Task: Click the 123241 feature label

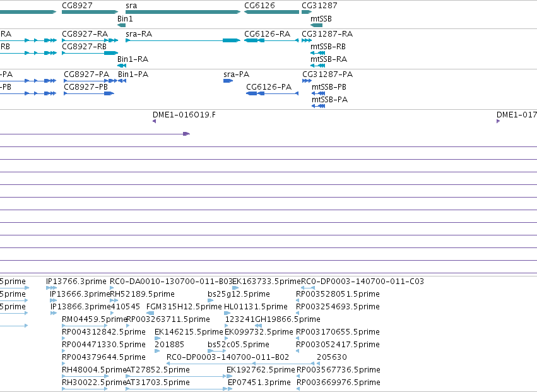Action: pyautogui.click(x=240, y=319)
